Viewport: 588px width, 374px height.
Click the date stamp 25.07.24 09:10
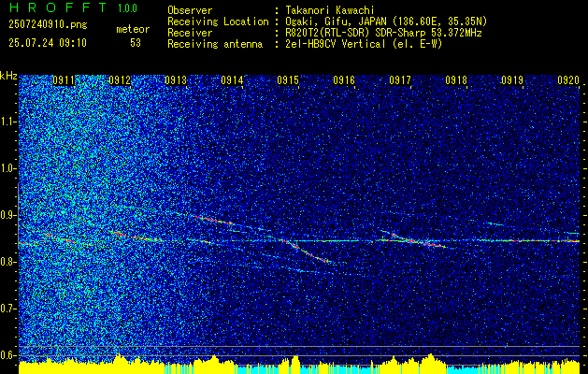tap(48, 43)
